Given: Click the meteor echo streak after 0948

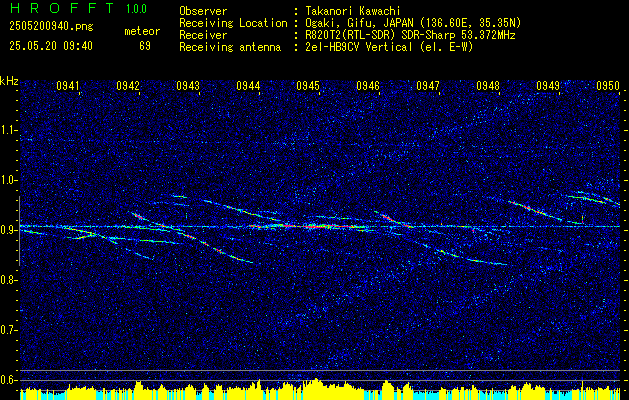Looking at the screenshot, I should (x=536, y=210).
